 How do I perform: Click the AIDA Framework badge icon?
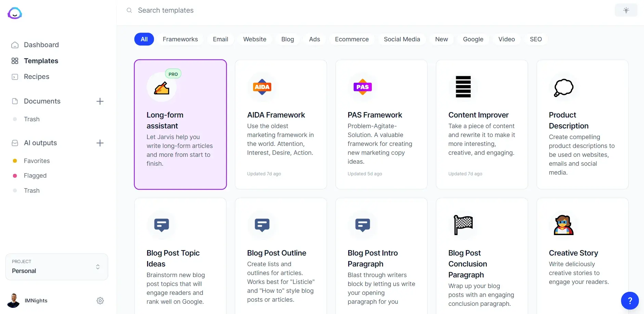coord(262,87)
